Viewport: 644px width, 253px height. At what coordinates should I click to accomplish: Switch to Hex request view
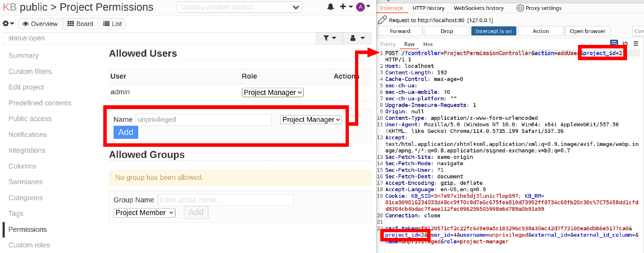(x=428, y=44)
